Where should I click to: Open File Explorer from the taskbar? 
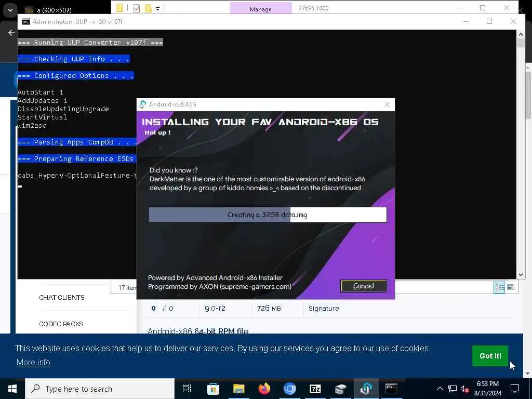pos(239,389)
